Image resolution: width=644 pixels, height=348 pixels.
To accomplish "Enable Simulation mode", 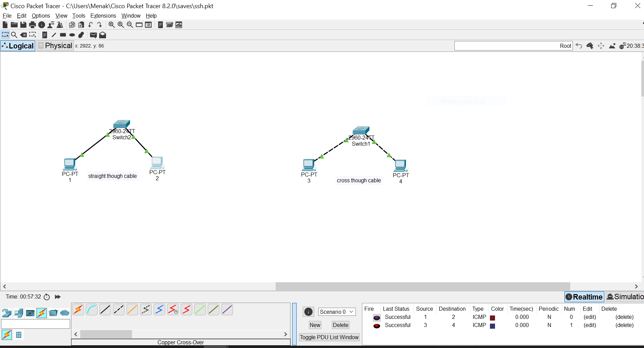I will pyautogui.click(x=627, y=296).
